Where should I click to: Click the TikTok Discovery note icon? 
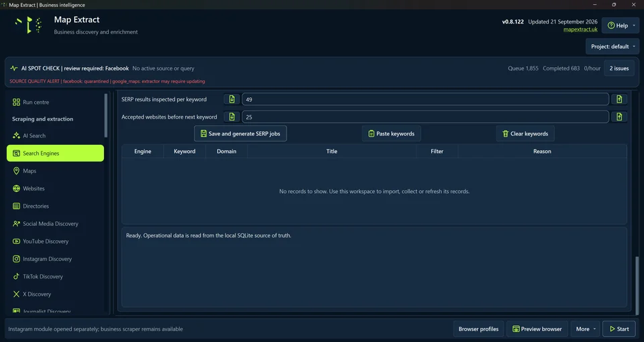(16, 276)
